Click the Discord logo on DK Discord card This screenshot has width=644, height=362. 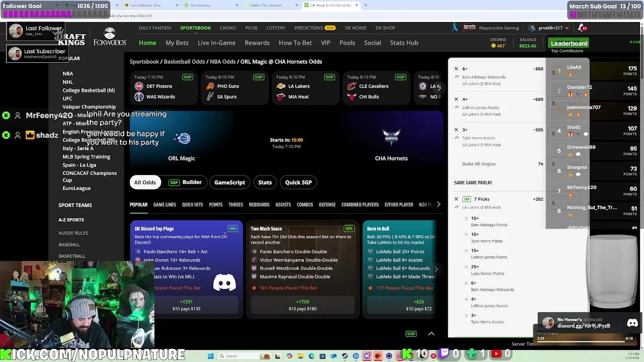pyautogui.click(x=224, y=283)
